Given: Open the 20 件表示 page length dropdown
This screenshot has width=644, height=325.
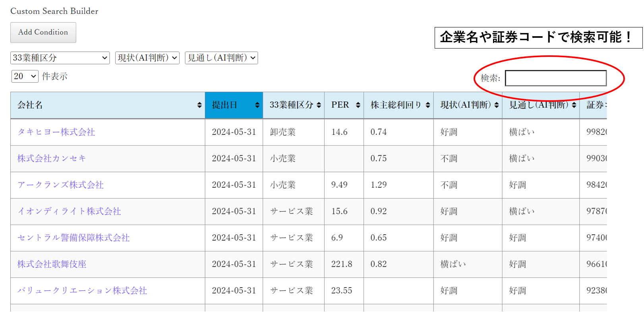Looking at the screenshot, I should pos(25,76).
